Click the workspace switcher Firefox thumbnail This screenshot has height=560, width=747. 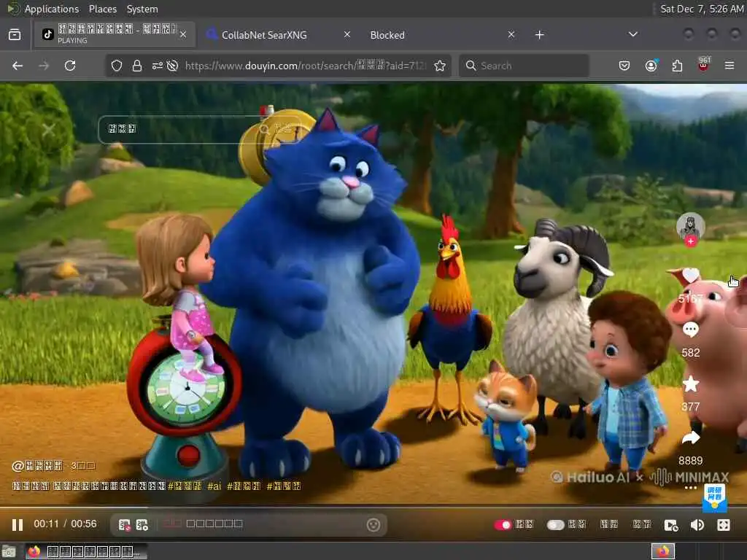662,552
